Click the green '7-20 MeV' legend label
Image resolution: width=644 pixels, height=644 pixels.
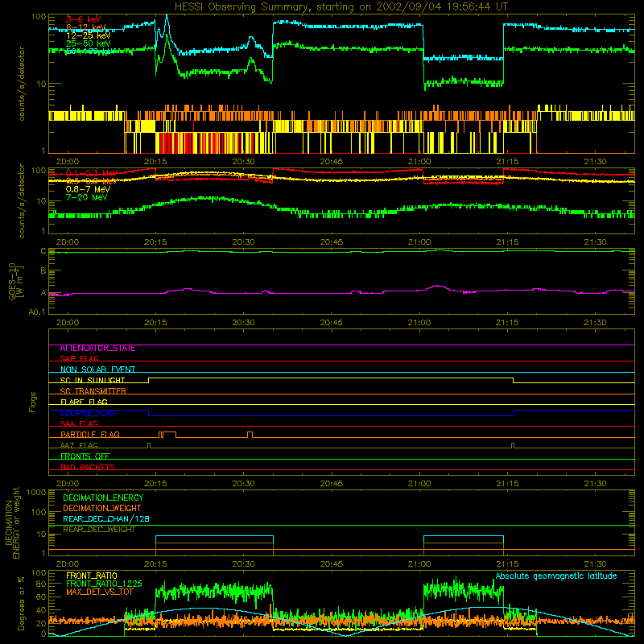[x=86, y=197]
